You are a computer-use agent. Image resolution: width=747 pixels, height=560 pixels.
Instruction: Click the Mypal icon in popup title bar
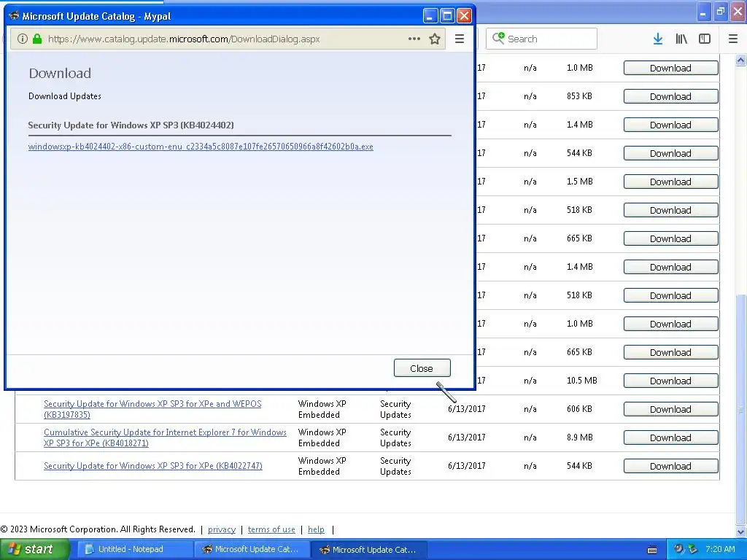click(x=14, y=16)
